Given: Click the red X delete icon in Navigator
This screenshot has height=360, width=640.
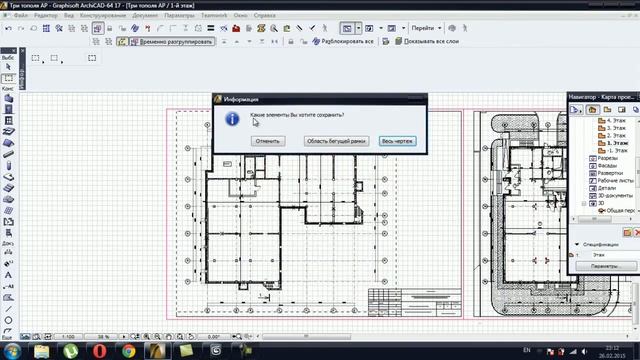Looking at the screenshot, I should click(637, 233).
